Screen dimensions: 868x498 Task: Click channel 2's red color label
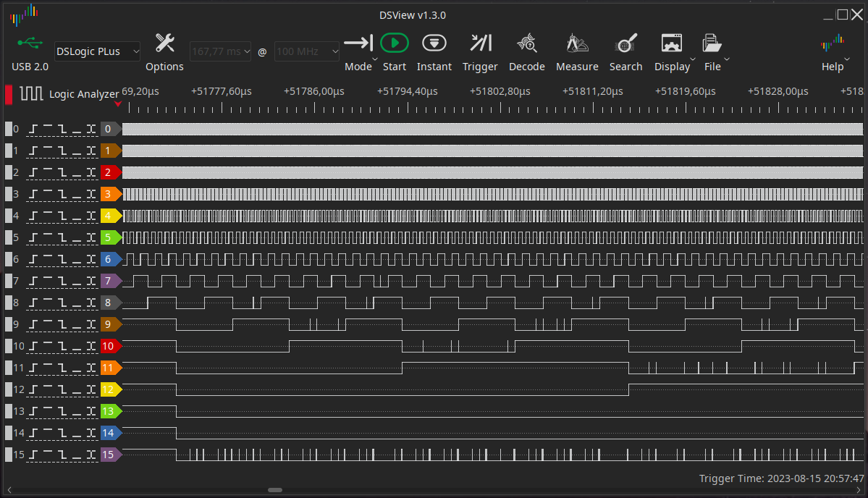(110, 172)
